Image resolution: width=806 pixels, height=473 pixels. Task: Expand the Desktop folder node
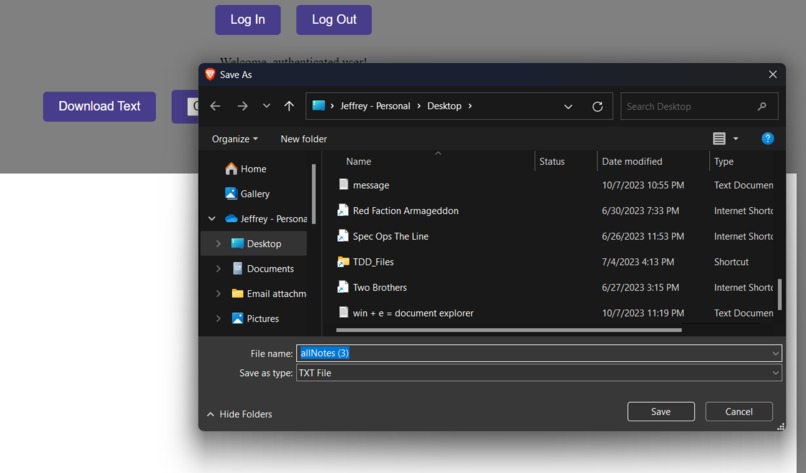(218, 244)
